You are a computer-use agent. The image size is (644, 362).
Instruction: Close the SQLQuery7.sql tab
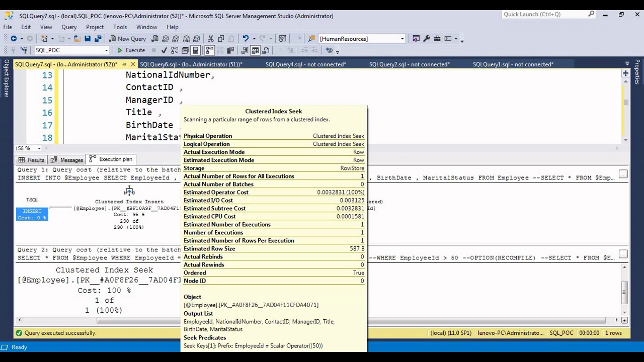(133, 64)
